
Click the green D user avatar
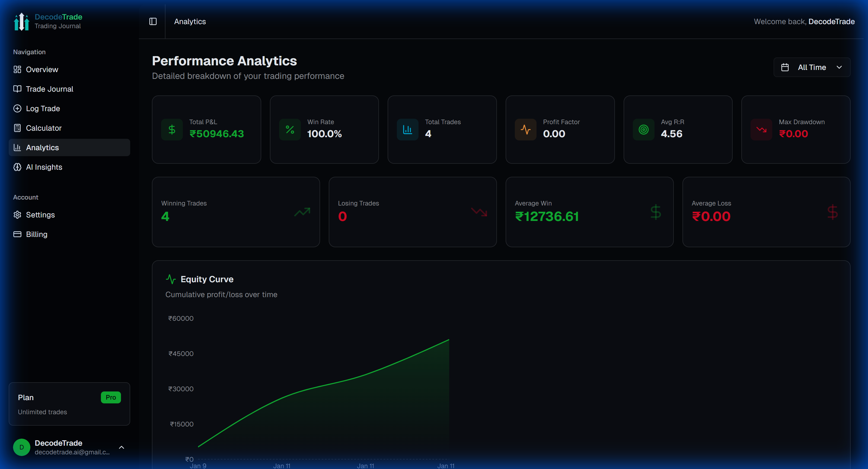tap(22, 447)
